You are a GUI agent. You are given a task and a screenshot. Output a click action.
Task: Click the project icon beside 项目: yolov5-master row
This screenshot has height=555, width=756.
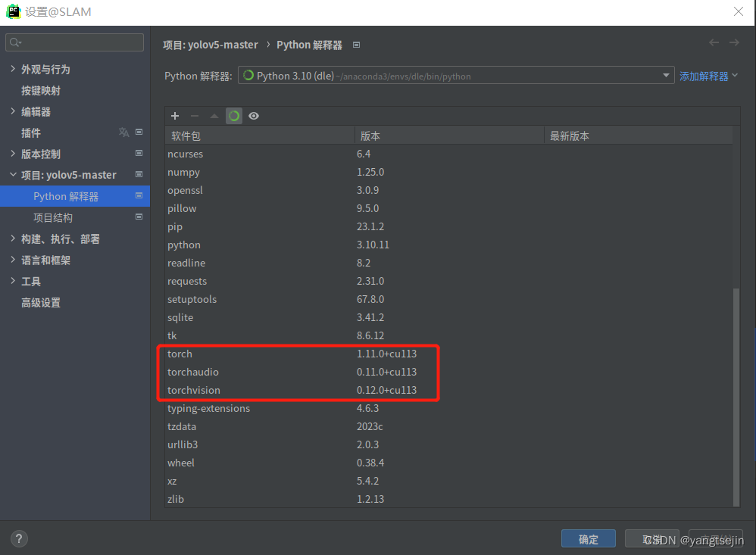pyautogui.click(x=139, y=174)
